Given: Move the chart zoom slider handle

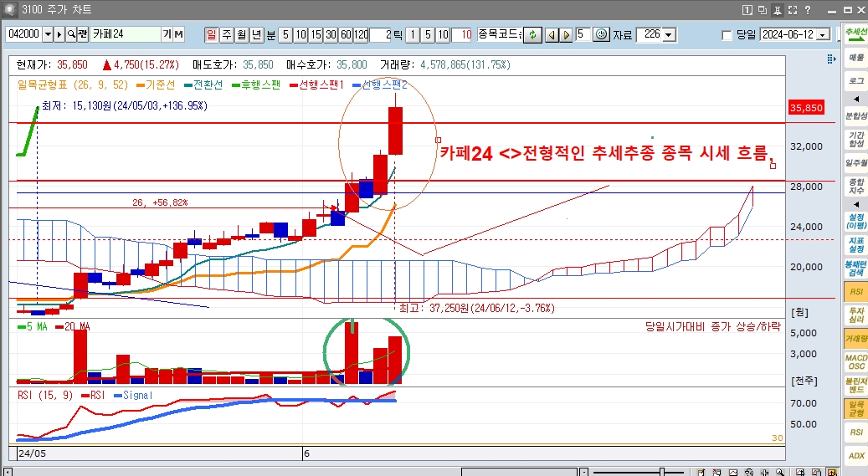Looking at the screenshot, I should (662, 472).
